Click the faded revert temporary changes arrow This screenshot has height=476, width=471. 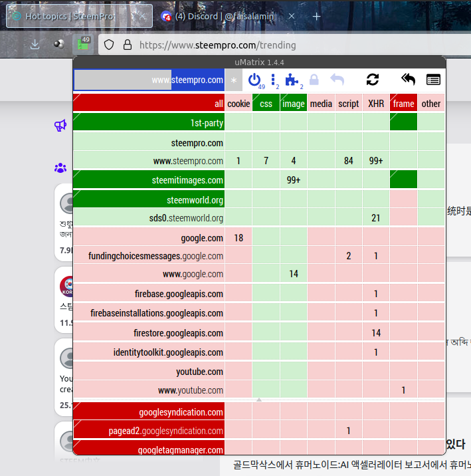coord(337,80)
